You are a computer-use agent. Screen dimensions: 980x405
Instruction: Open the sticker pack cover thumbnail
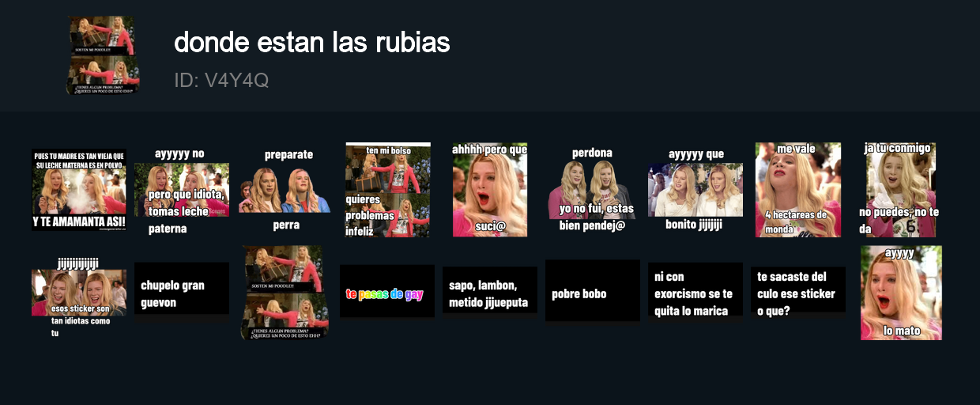(103, 55)
